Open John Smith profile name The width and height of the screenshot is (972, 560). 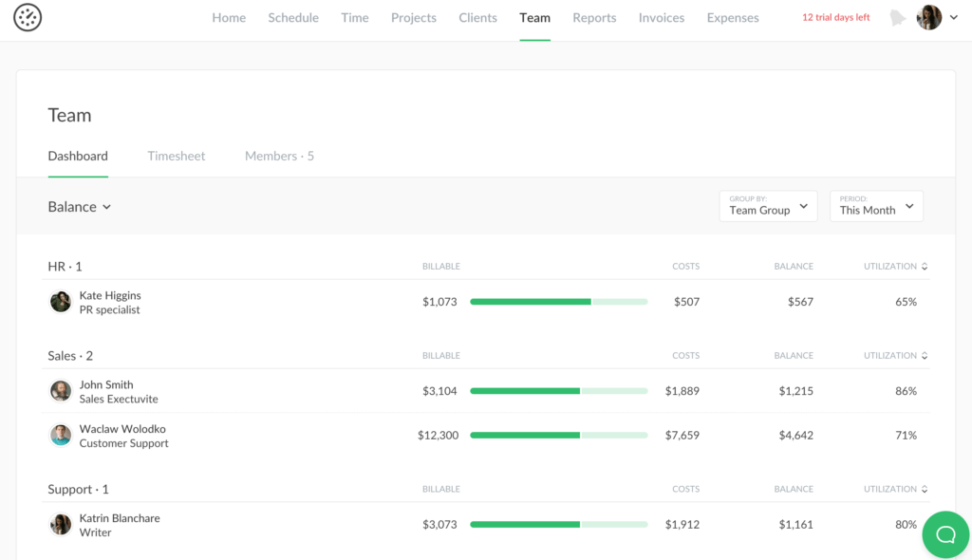106,384
